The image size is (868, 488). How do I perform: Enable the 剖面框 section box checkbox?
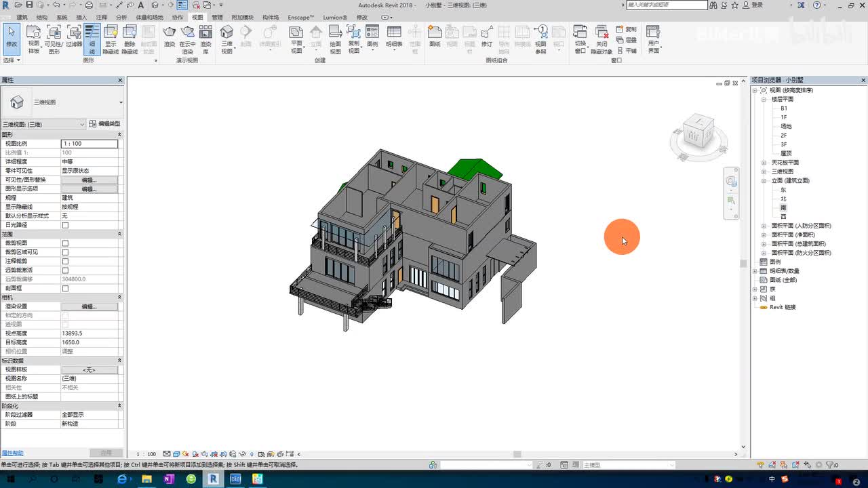point(65,288)
